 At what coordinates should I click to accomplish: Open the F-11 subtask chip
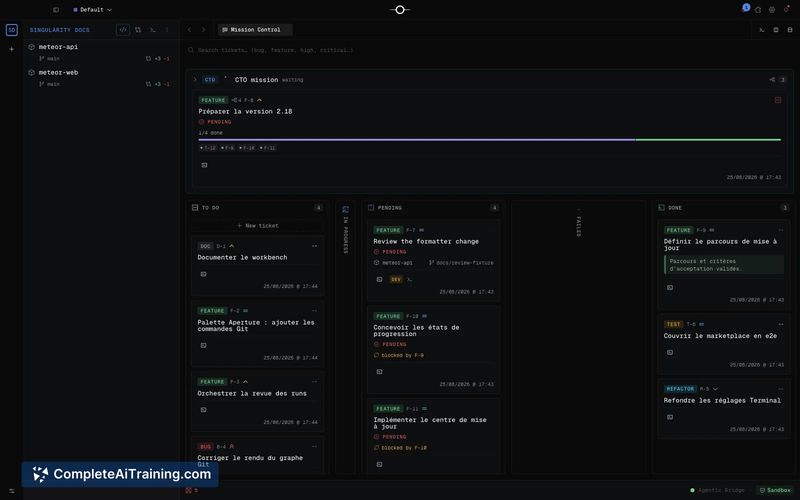(x=267, y=148)
